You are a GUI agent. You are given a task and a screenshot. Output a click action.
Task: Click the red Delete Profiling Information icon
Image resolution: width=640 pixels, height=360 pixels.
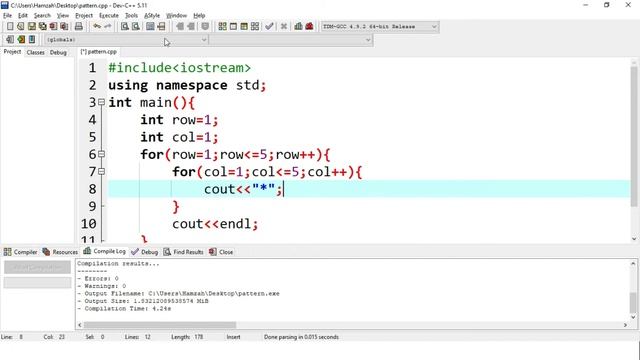point(309,27)
